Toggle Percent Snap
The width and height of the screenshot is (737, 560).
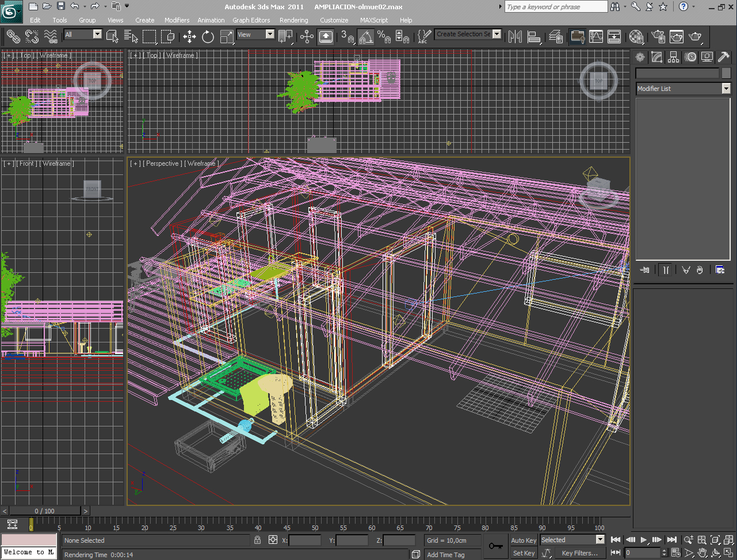[x=384, y=37]
